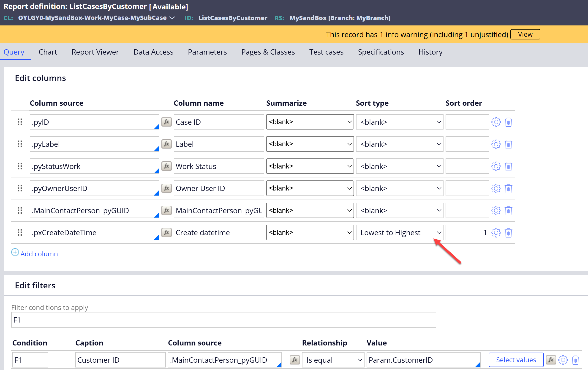This screenshot has height=370, width=588.
Task: Switch to the Report Viewer tab
Action: click(95, 52)
